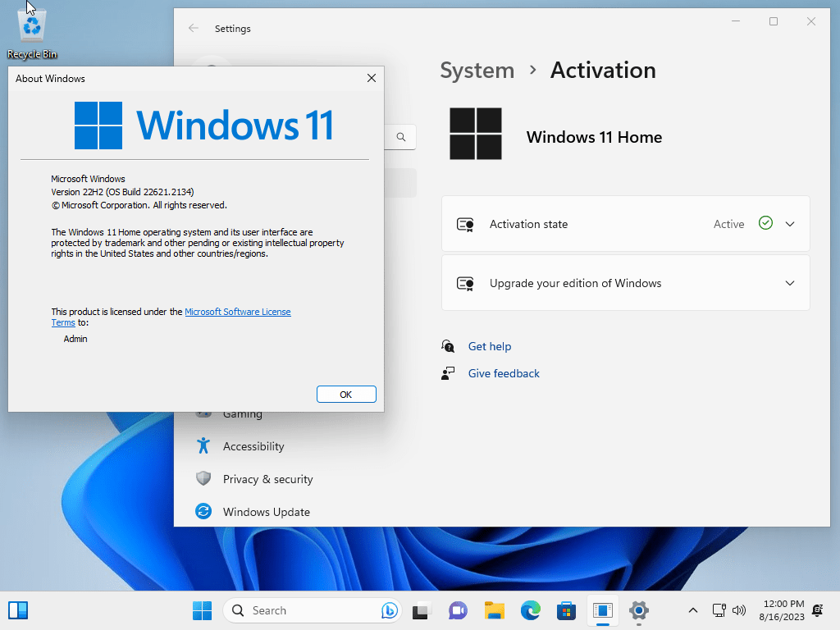Click the Settings back arrow
This screenshot has height=630, width=840.
point(194,29)
